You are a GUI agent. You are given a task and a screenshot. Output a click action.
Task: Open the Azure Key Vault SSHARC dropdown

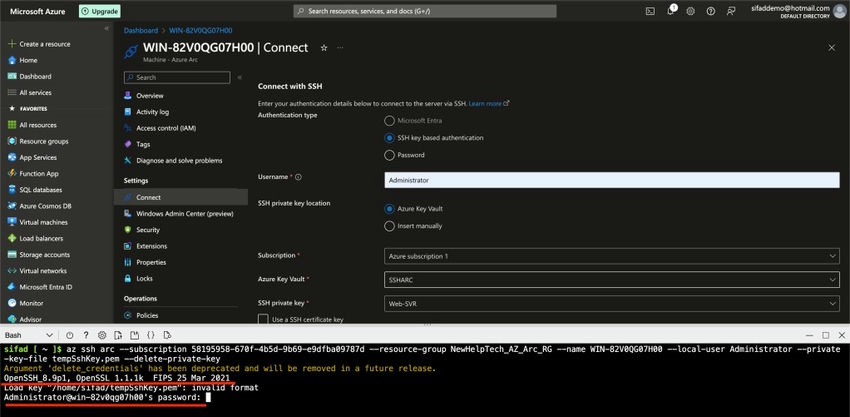[612, 280]
